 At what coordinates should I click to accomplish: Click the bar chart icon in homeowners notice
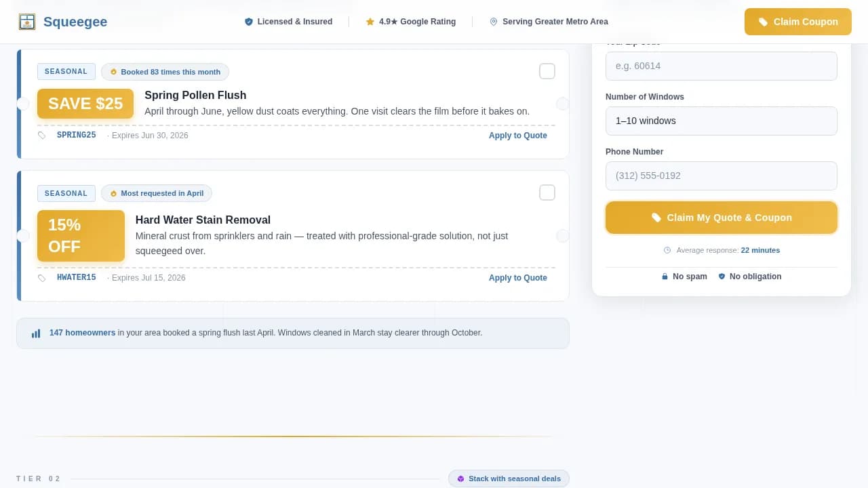36,333
